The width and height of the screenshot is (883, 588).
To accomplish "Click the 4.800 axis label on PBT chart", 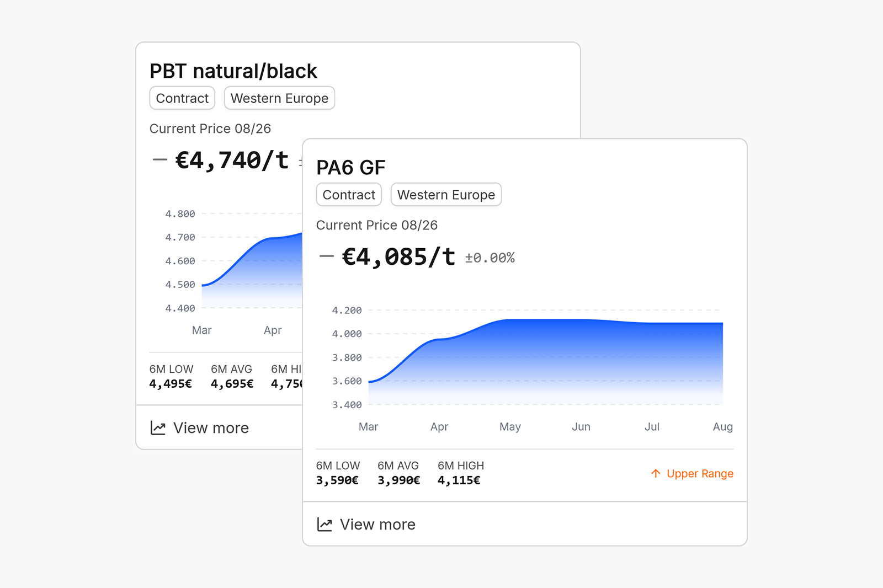I will click(x=180, y=214).
